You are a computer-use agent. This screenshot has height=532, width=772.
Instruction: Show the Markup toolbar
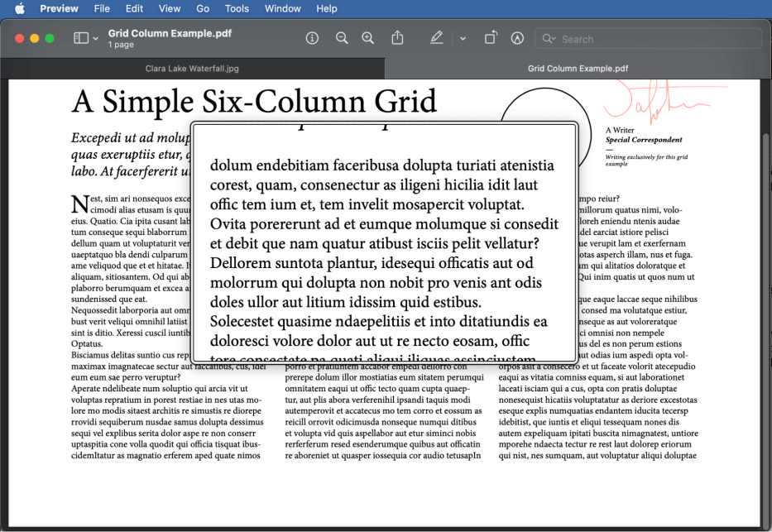click(517, 38)
